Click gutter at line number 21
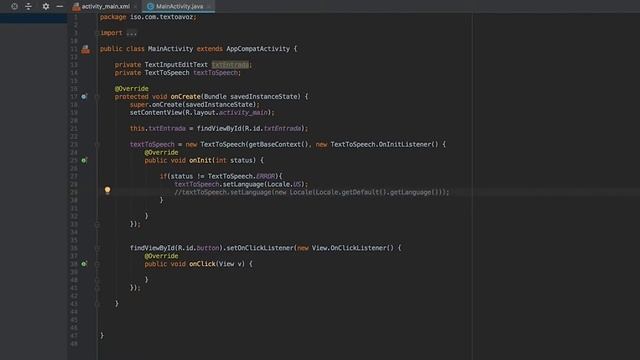The height and width of the screenshot is (360, 640). pyautogui.click(x=74, y=128)
